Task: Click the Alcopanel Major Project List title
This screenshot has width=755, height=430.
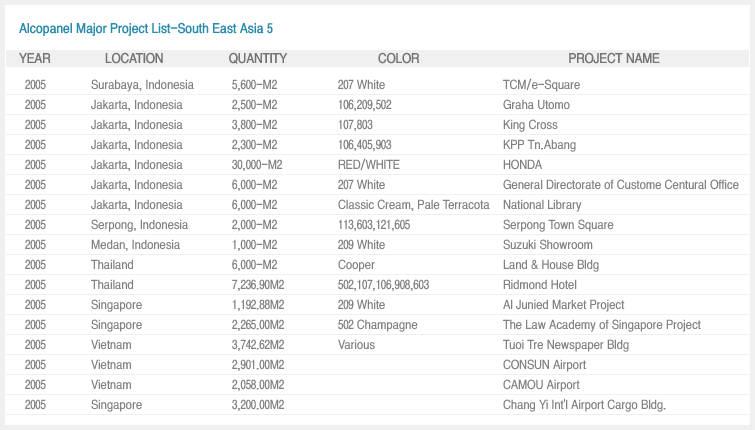Action: pyautogui.click(x=146, y=29)
